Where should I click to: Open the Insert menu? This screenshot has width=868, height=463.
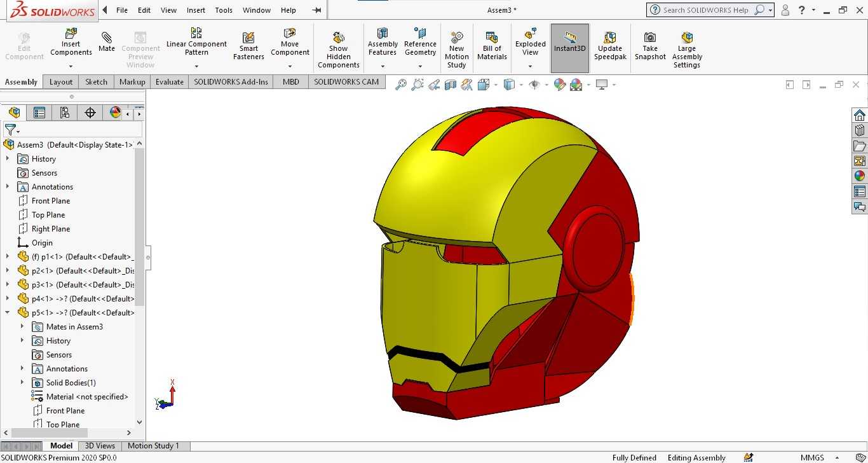tap(196, 10)
